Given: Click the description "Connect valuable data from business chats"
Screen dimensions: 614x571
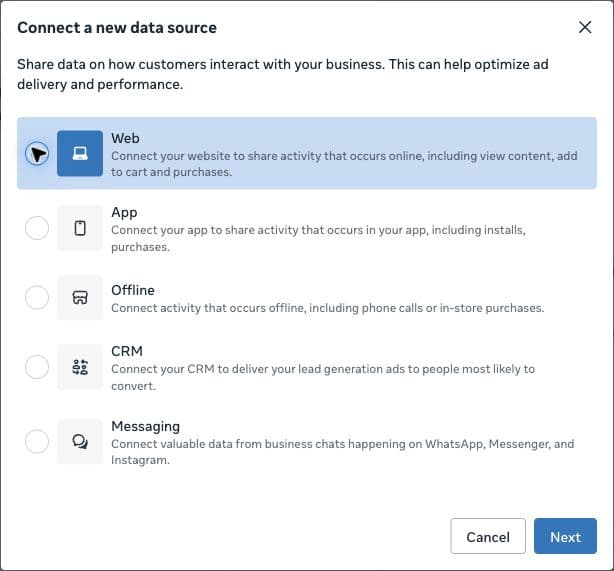Looking at the screenshot, I should pos(343,452).
